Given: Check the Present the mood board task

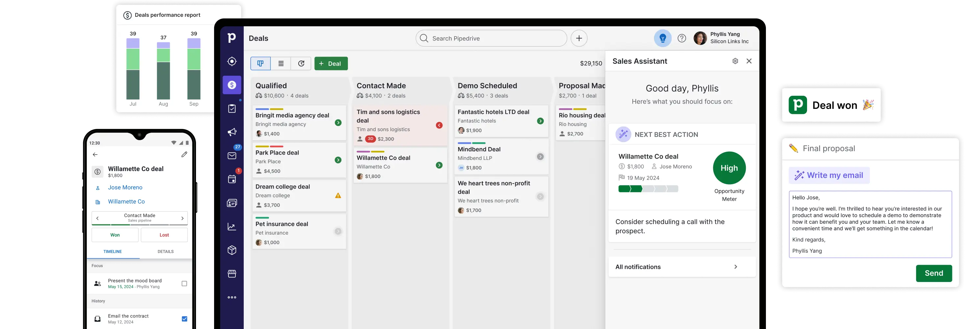Looking at the screenshot, I should [x=184, y=283].
